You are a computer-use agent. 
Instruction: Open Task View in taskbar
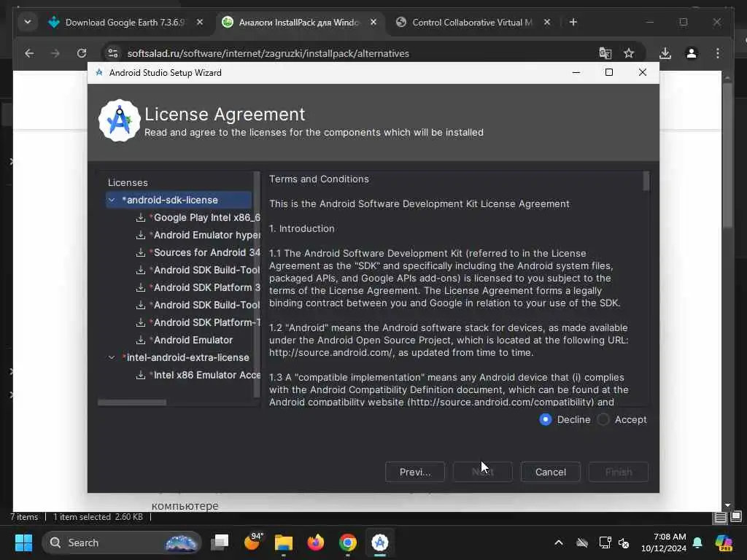click(220, 542)
